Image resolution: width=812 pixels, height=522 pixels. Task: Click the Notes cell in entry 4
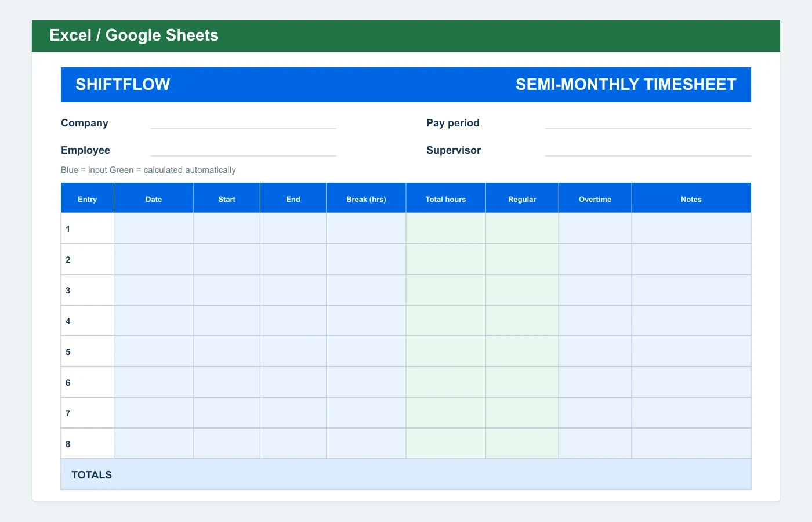(691, 321)
